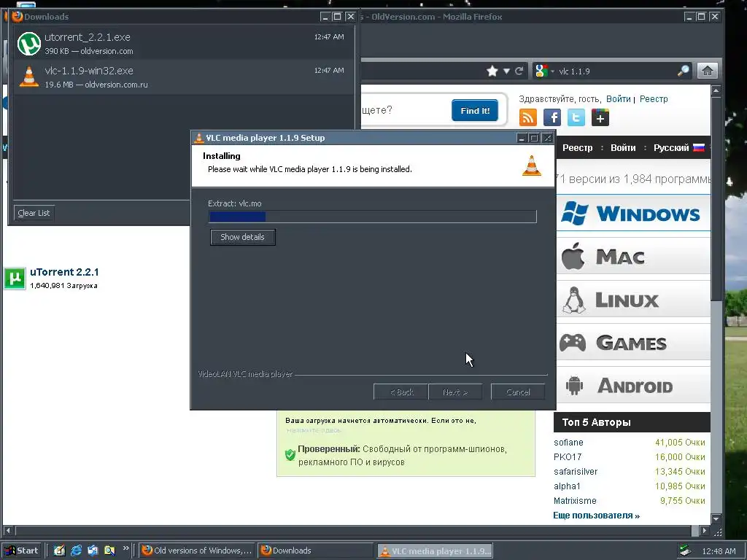Switch to VLC media player taskbar item

[x=435, y=551]
